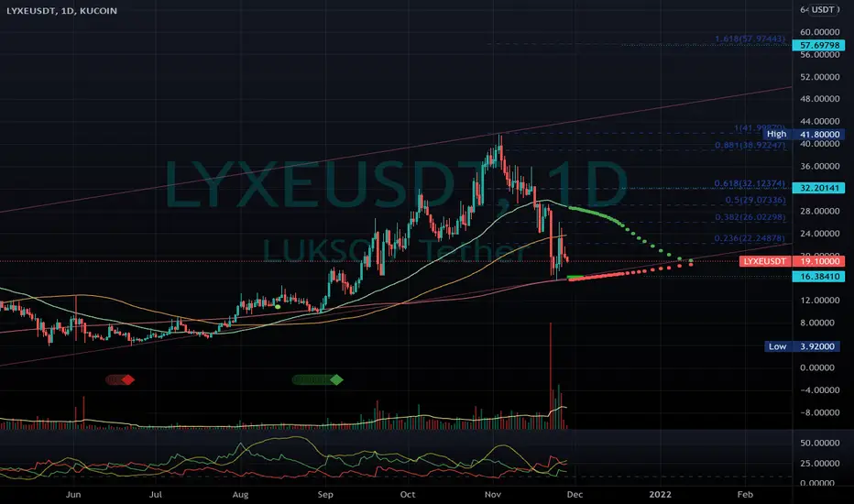Screen dimensions: 854x504
Task: Click the 0.5(29.07336) Fibonacci level label
Action: coord(755,200)
